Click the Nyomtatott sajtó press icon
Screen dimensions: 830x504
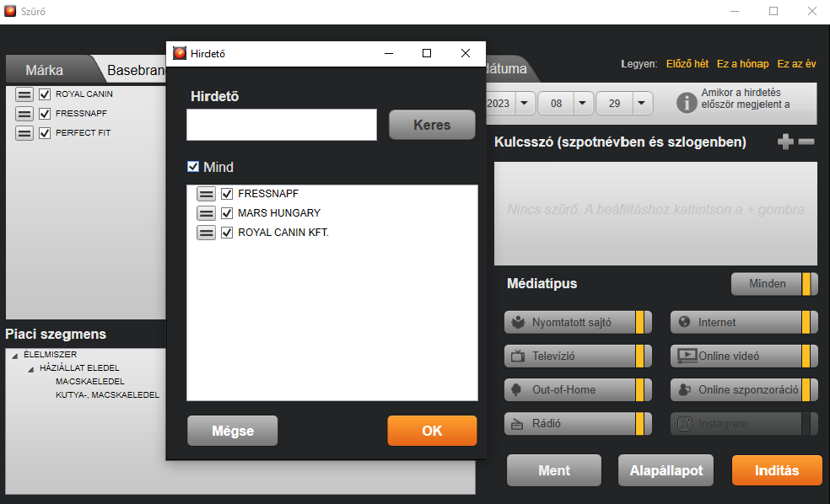pos(518,322)
